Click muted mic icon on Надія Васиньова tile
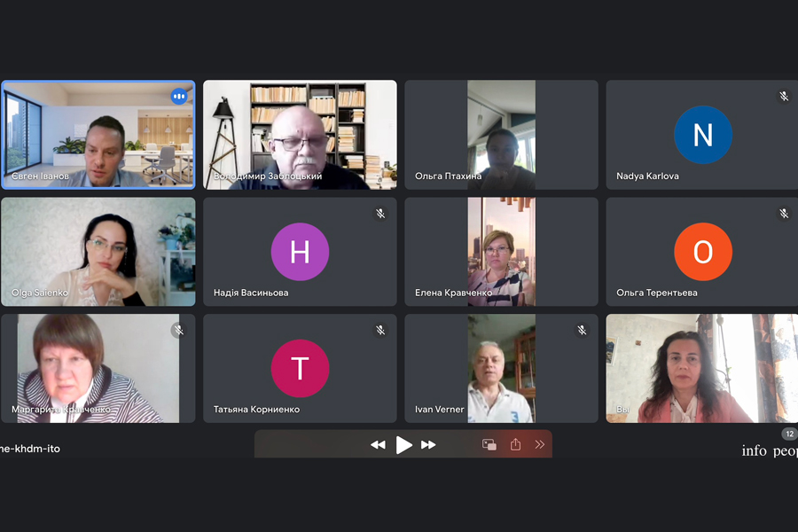Viewport: 798px width, 532px height. (x=380, y=214)
